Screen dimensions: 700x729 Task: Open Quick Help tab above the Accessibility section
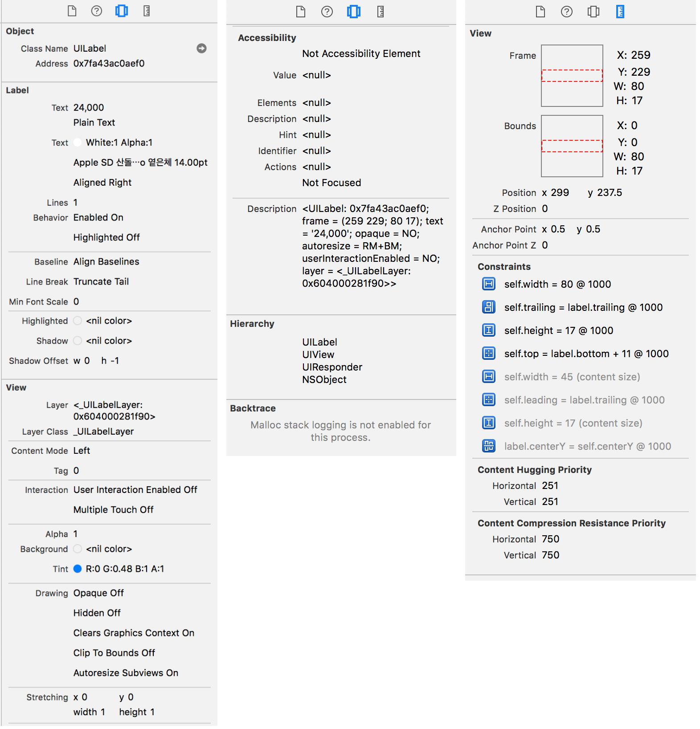[x=327, y=12]
